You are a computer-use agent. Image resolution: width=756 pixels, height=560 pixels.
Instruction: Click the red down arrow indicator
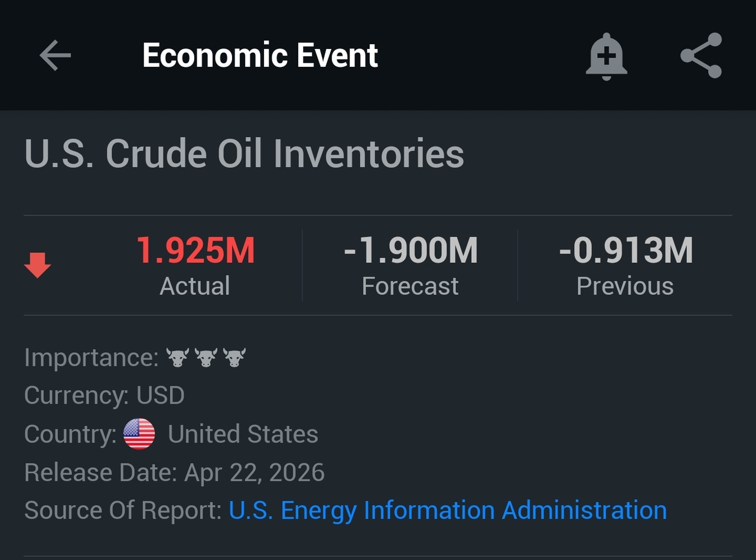tap(37, 265)
